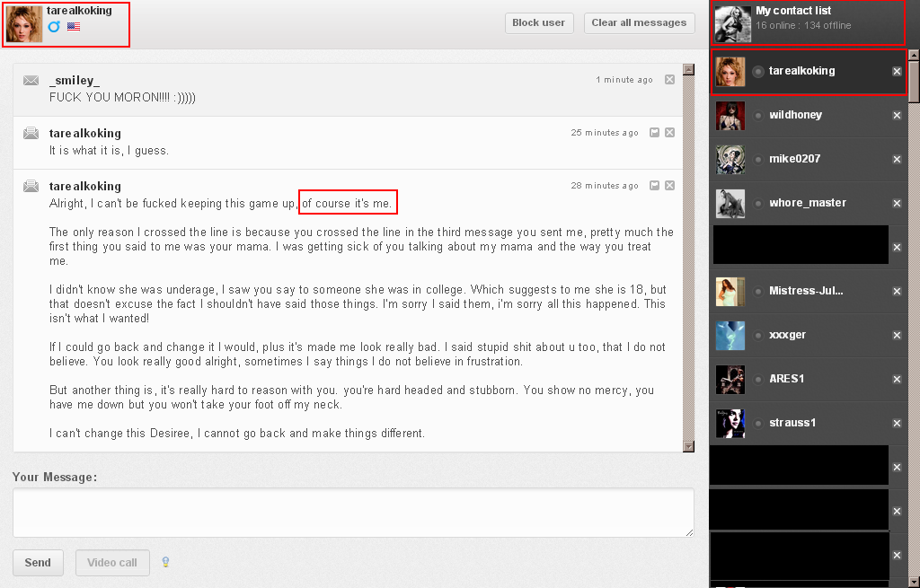Screen dimensions: 920x588
Task: Remove whore_master from contacts
Action: [x=897, y=204]
